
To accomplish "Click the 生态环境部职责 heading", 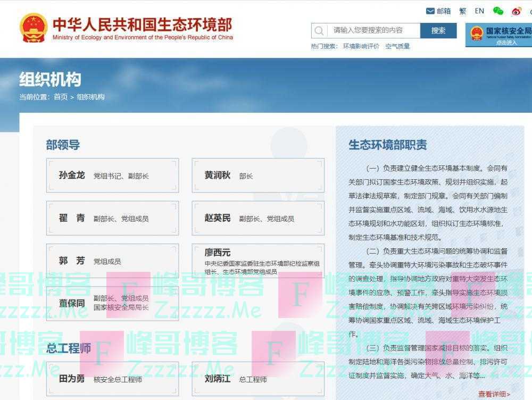I will point(388,145).
